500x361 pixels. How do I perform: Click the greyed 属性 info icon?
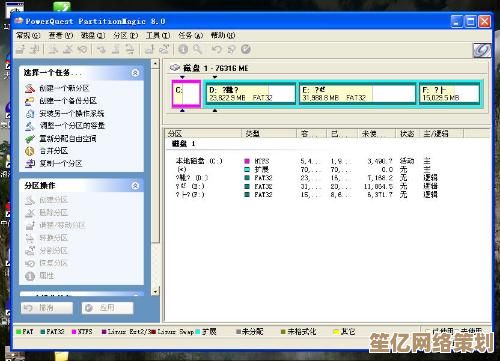[30, 276]
